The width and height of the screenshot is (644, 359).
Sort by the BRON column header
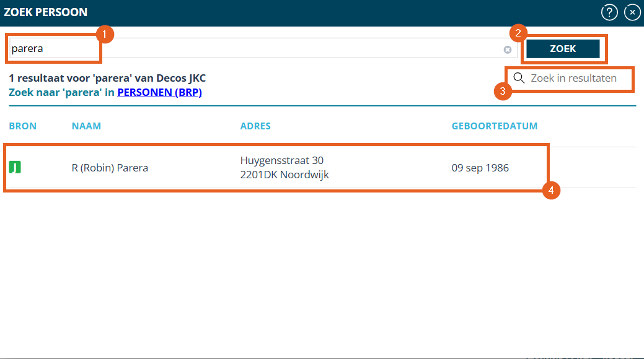(x=23, y=126)
